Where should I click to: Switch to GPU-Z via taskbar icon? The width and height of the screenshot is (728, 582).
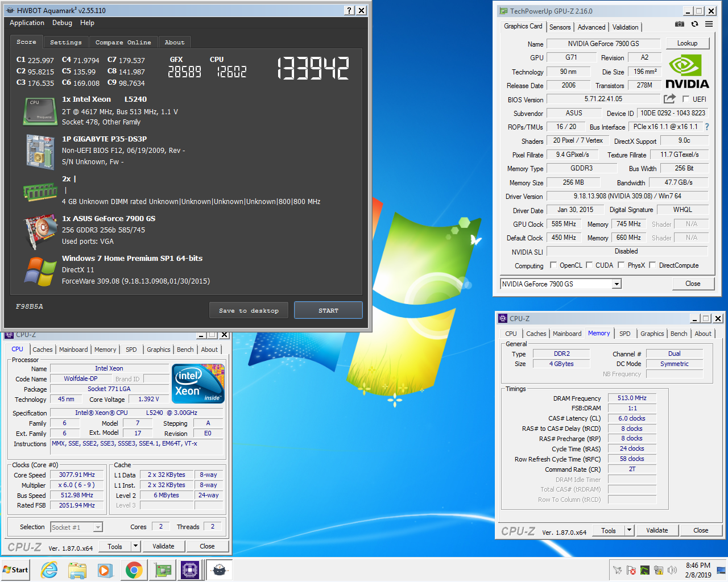tap(163, 569)
